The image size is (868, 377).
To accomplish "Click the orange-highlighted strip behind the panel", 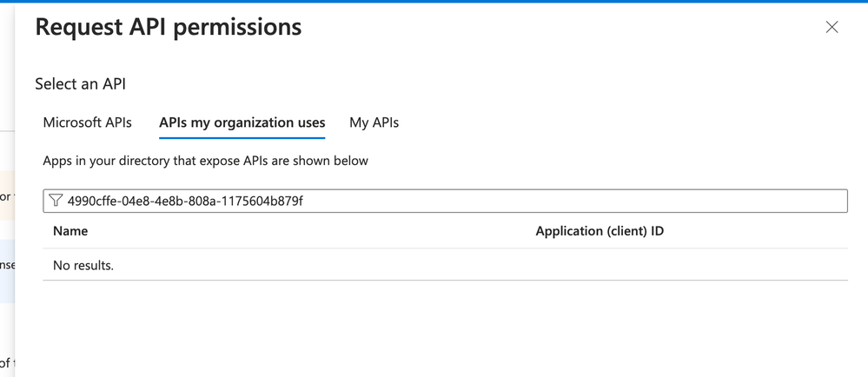I will click(6, 197).
